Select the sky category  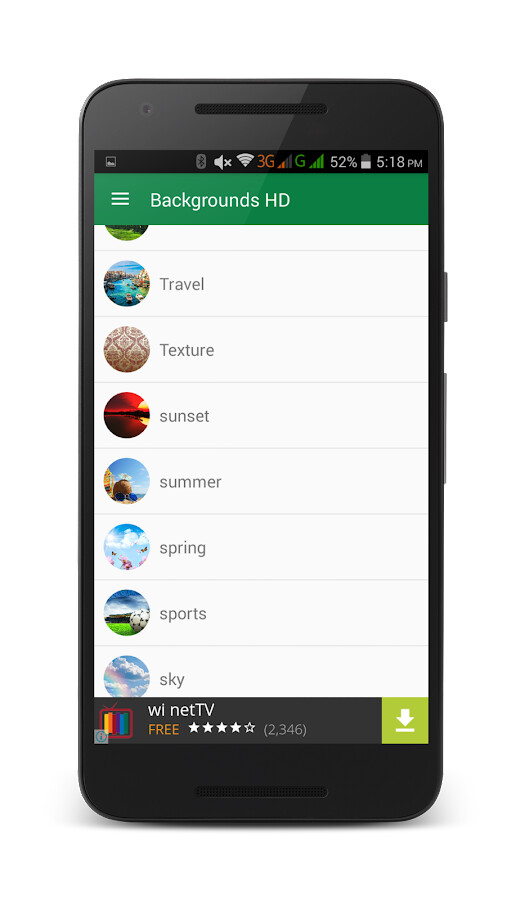(x=261, y=672)
